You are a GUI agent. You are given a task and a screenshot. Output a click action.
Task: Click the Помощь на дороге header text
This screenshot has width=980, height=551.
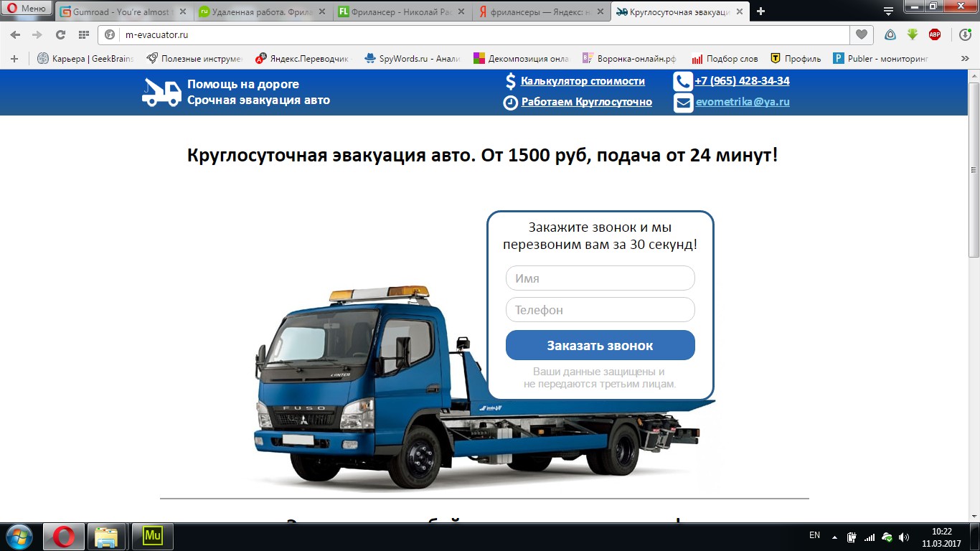tap(243, 84)
